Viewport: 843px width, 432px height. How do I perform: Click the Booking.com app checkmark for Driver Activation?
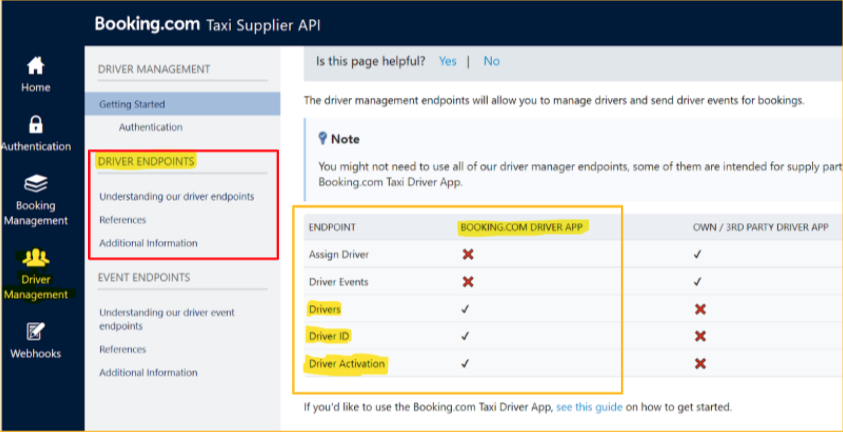(466, 364)
